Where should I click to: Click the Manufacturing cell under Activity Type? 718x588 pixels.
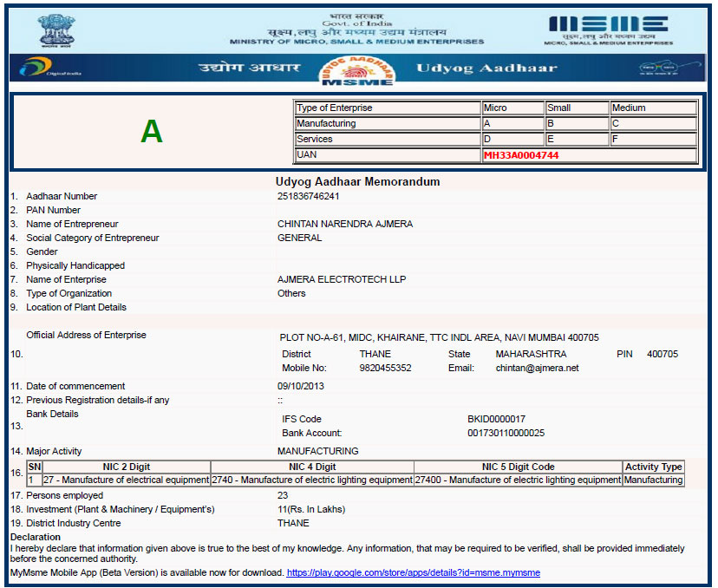coord(654,480)
